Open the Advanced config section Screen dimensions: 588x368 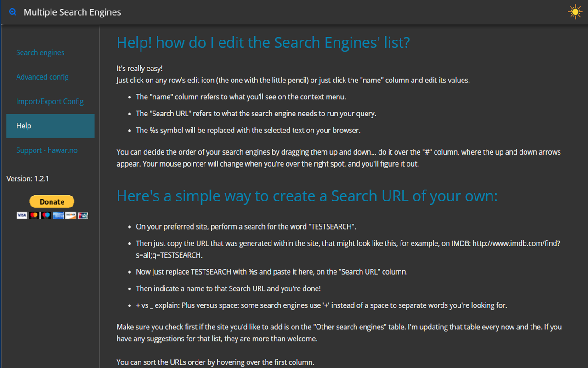pos(42,77)
